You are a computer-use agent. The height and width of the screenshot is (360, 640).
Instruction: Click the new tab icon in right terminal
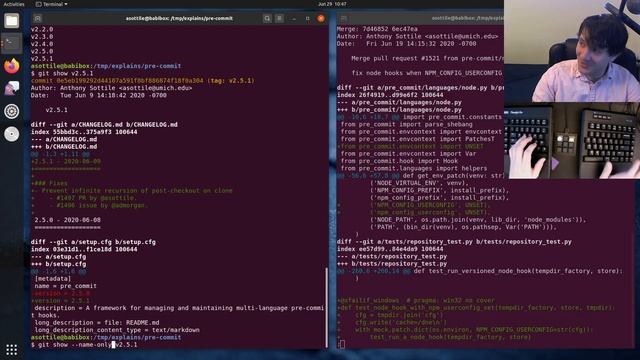(x=344, y=18)
